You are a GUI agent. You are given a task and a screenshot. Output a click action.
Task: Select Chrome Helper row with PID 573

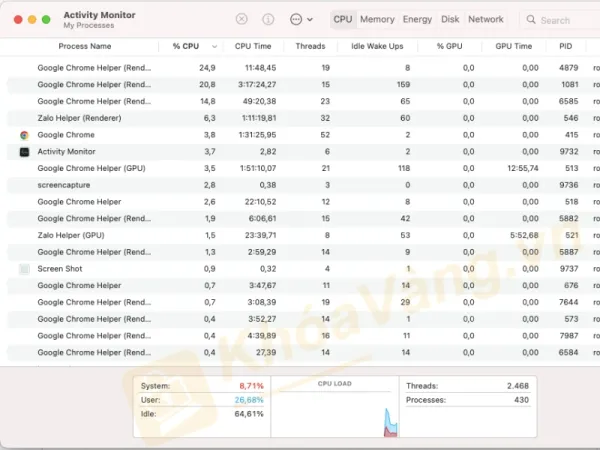303,319
